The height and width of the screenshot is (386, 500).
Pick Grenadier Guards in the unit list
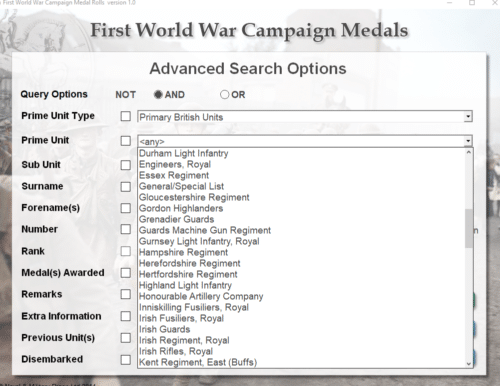[x=302, y=219]
